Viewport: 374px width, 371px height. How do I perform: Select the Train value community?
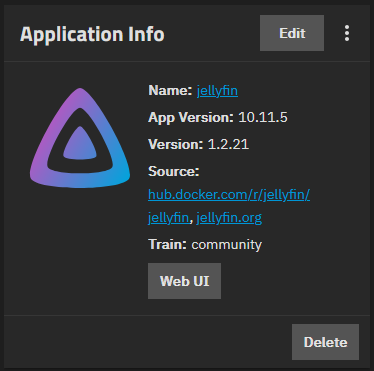(227, 245)
